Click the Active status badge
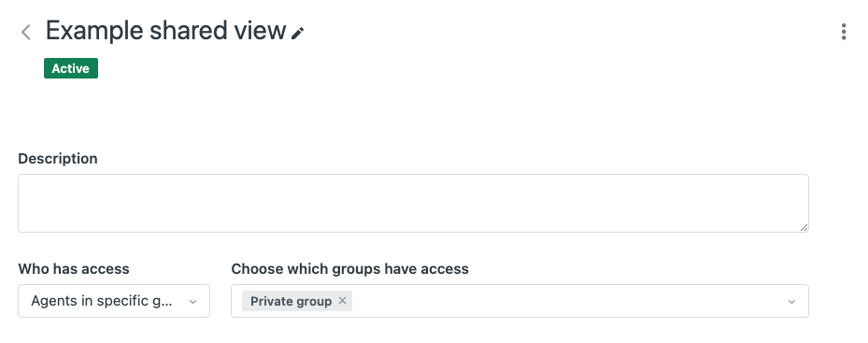The image size is (868, 343). coord(71,68)
